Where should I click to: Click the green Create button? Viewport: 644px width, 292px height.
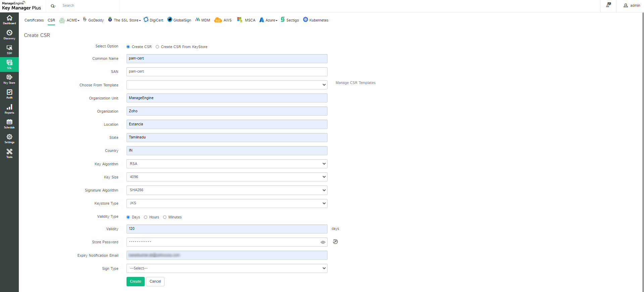(136, 282)
